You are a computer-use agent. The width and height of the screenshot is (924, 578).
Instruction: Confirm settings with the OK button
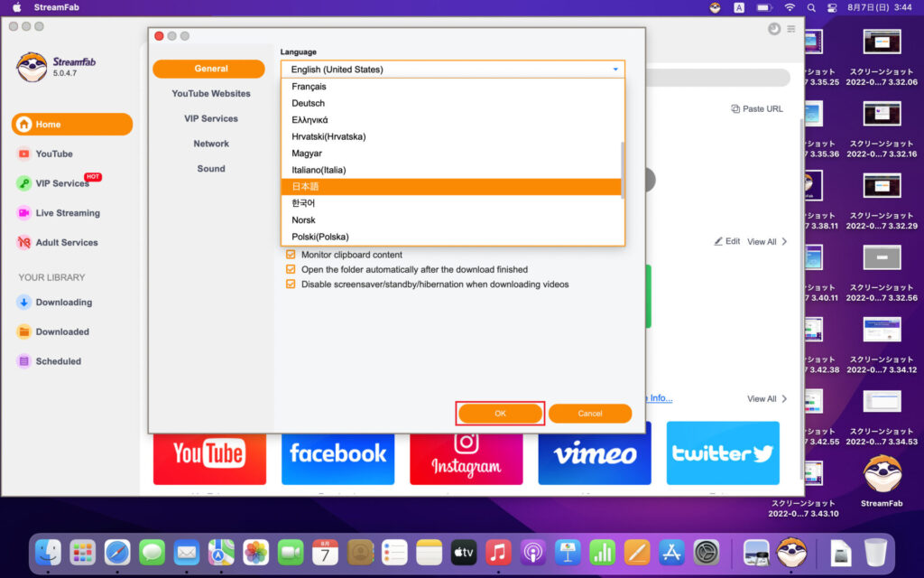(x=500, y=414)
